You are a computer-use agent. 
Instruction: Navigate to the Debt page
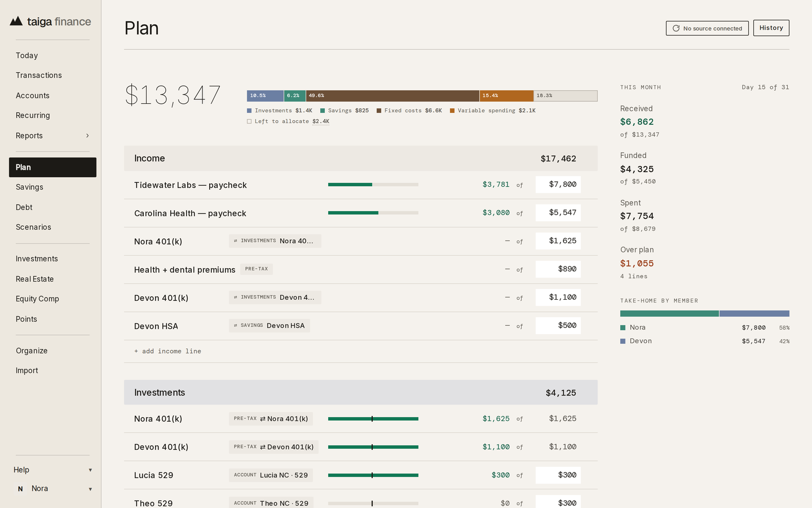52,207
